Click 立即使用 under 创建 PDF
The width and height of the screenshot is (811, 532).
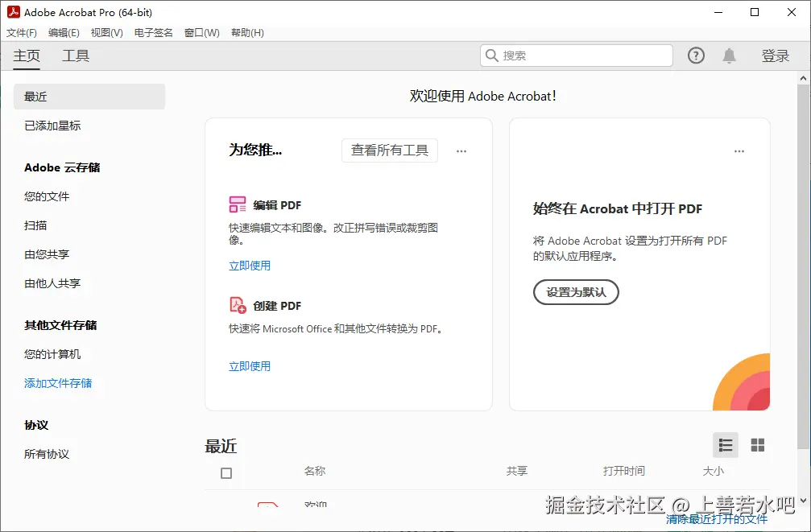point(250,366)
